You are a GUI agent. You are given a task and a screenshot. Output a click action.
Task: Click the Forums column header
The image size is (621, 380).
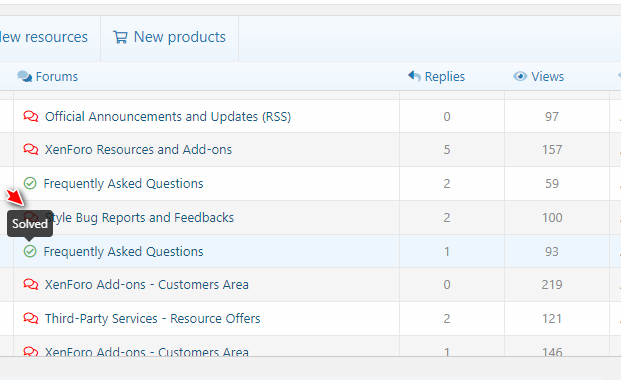[x=57, y=76]
